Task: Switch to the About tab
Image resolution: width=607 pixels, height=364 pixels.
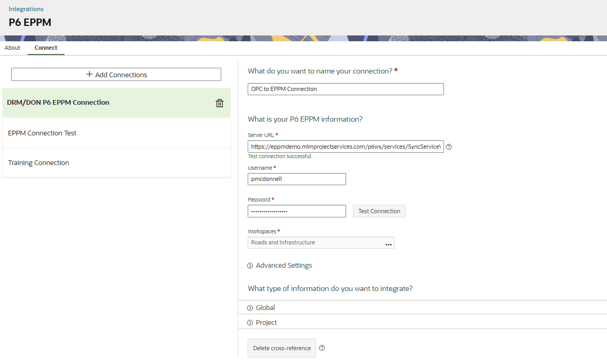Action: [x=12, y=48]
